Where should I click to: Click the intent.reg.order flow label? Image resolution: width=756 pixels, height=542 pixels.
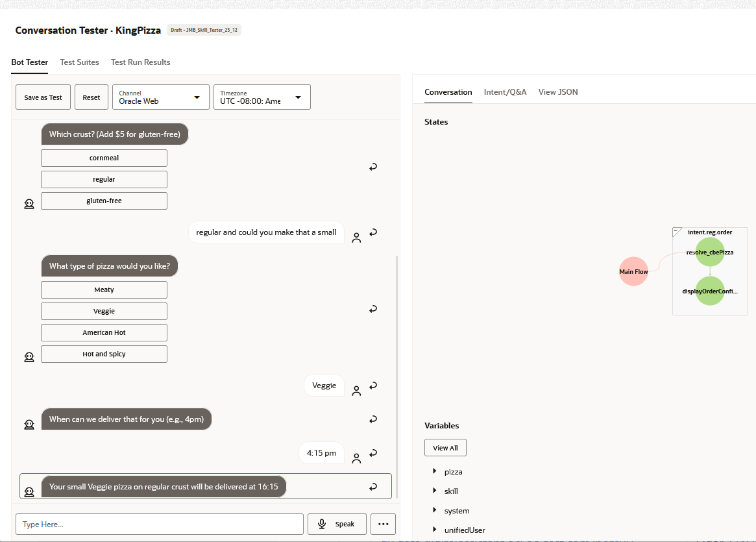(x=710, y=232)
